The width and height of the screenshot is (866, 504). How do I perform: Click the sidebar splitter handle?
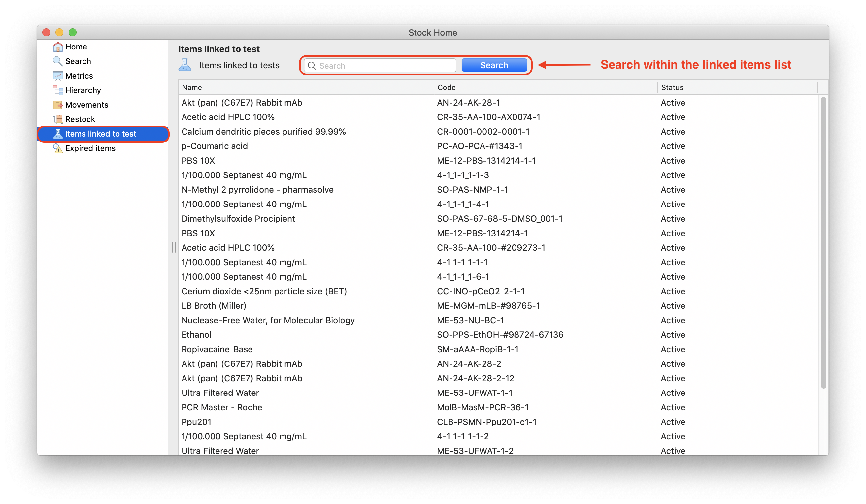[174, 247]
